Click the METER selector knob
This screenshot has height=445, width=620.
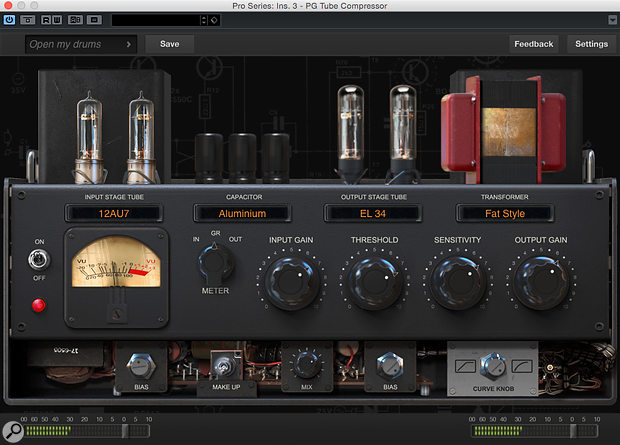215,263
